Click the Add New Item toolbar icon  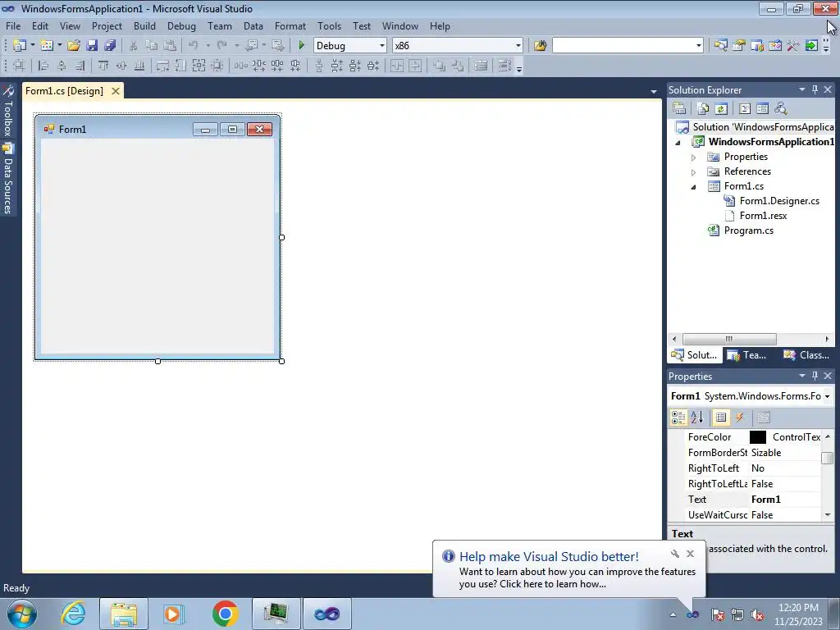47,46
